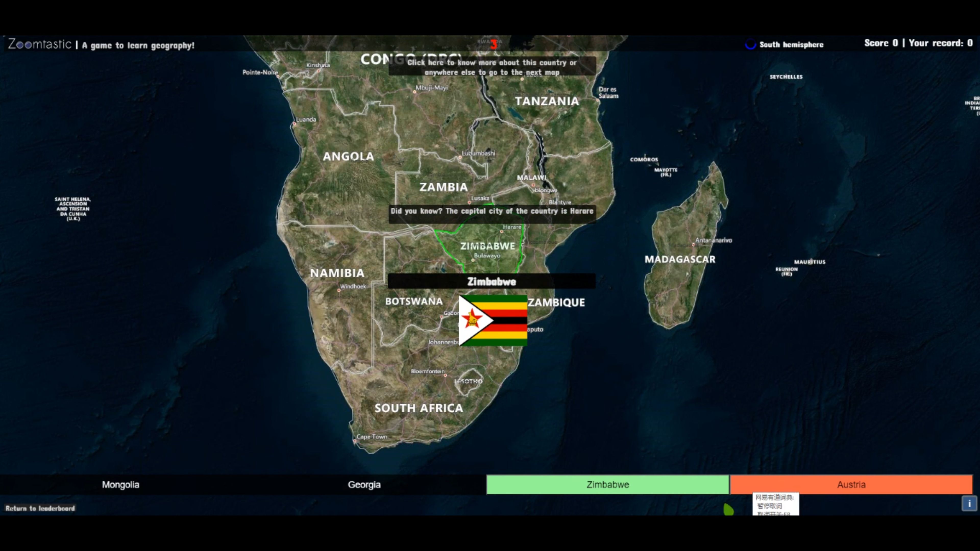Click the black Zimbabwe name label

tap(492, 281)
